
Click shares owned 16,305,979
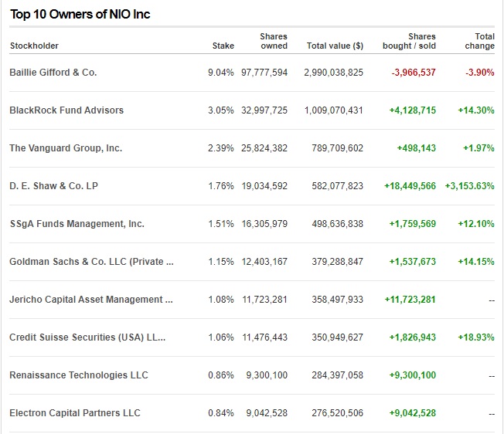click(264, 224)
